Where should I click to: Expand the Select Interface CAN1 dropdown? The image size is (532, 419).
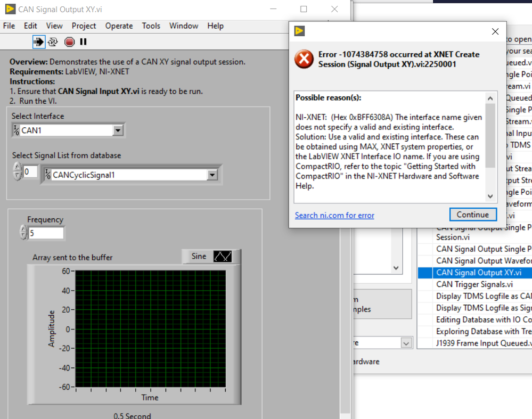pos(118,130)
